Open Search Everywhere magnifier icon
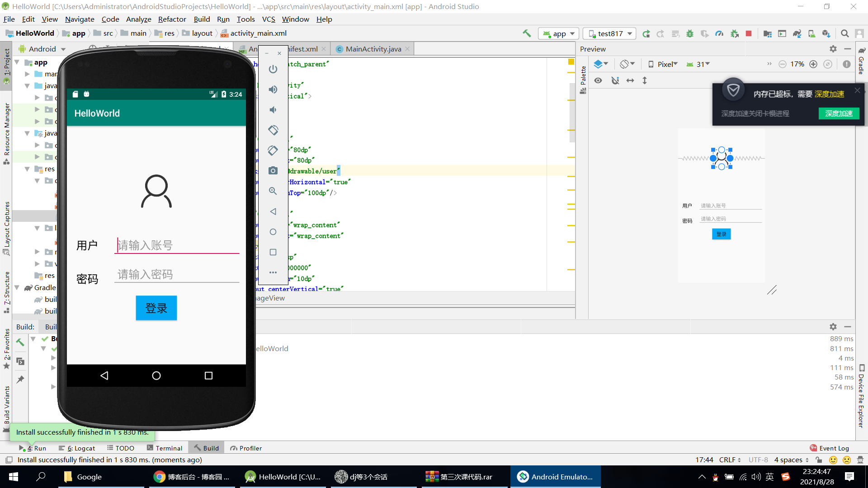868x488 pixels. coord(844,33)
